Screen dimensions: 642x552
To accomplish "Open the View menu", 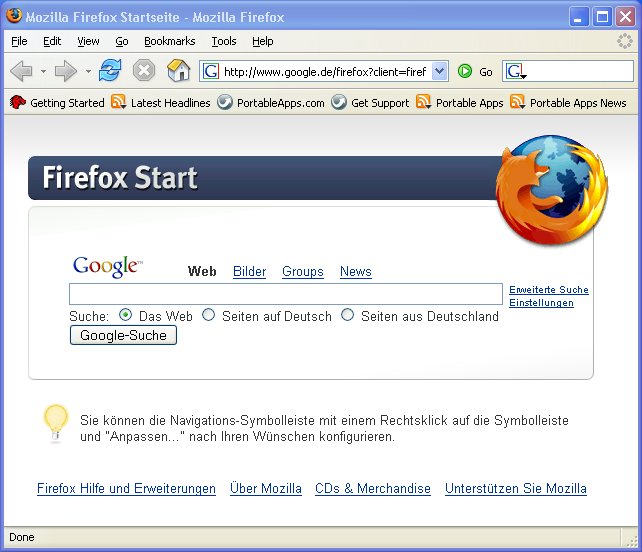I will point(88,41).
